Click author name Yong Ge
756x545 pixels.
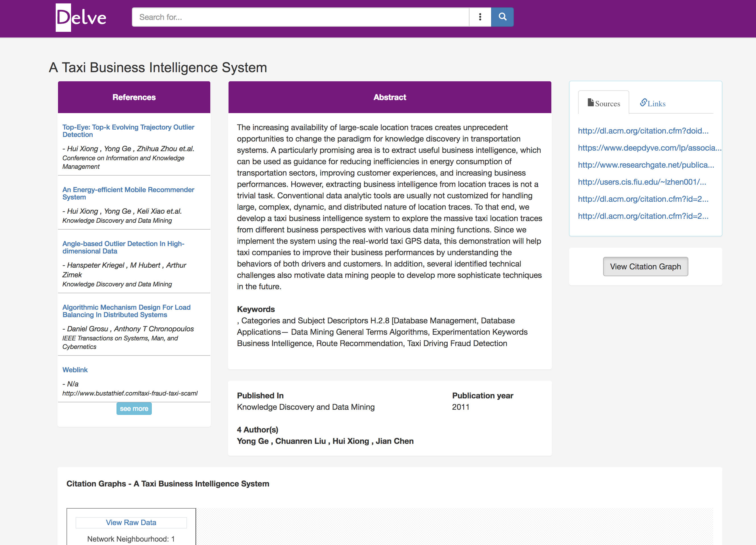[x=253, y=441]
